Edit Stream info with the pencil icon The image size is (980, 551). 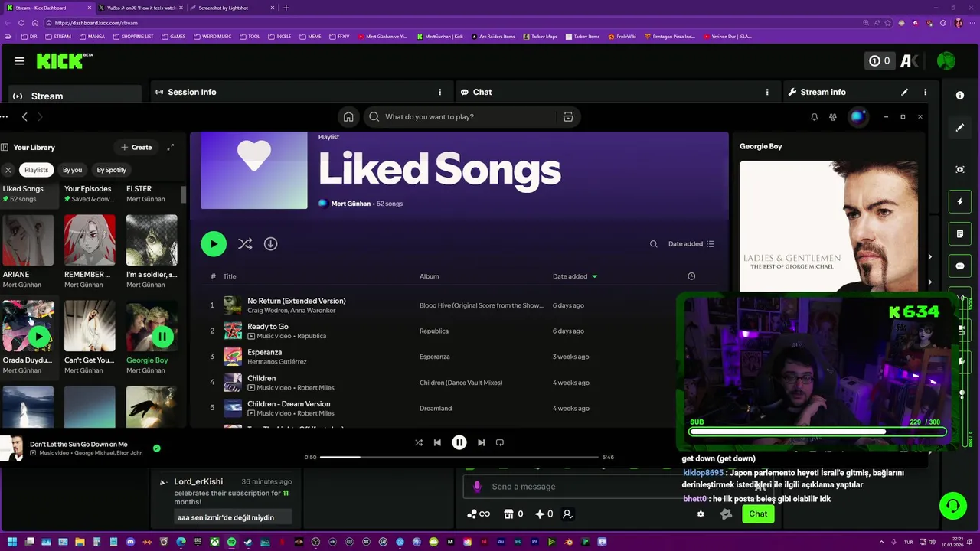[904, 92]
